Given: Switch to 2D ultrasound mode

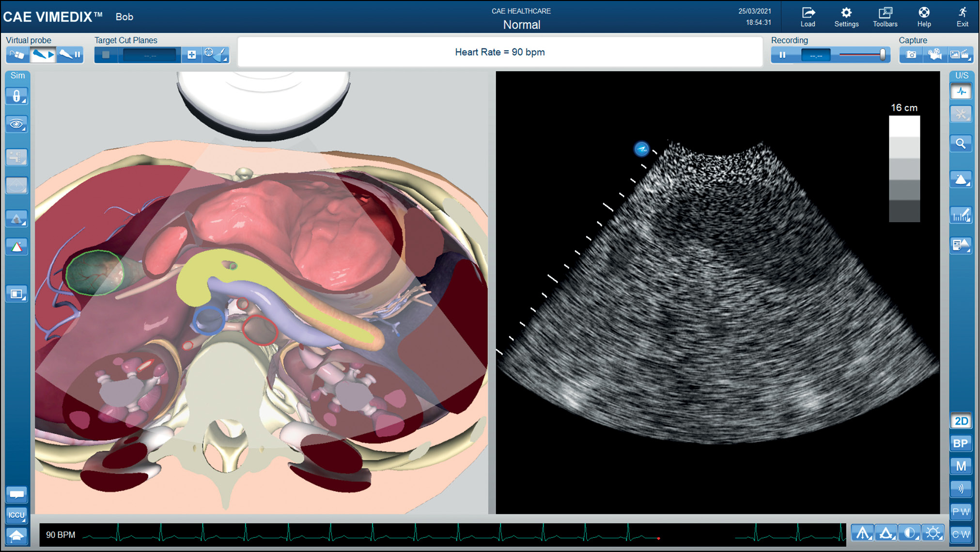Looking at the screenshot, I should coord(961,421).
